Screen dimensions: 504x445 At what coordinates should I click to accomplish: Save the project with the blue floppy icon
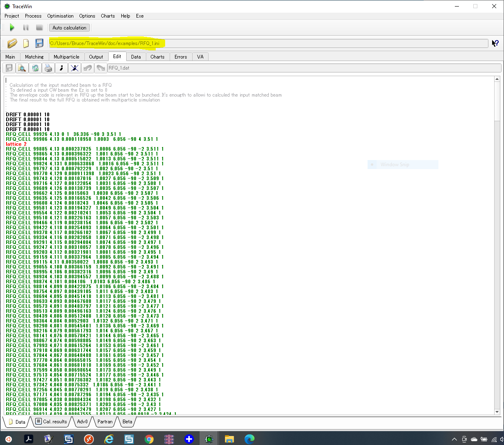[39, 43]
